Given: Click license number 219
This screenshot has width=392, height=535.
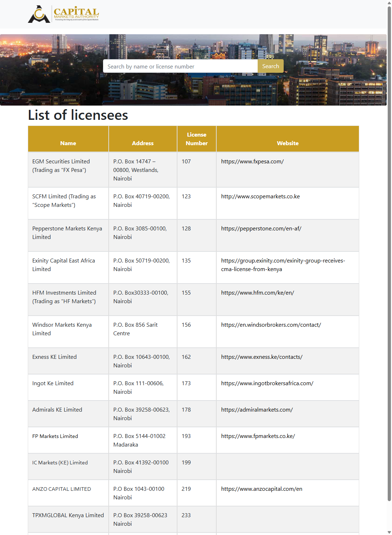Looking at the screenshot, I should point(186,489).
